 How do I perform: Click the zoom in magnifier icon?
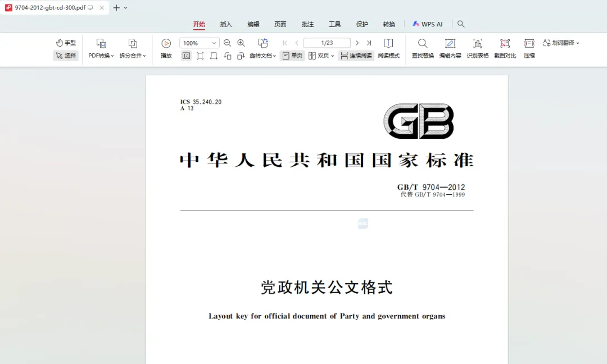[241, 43]
